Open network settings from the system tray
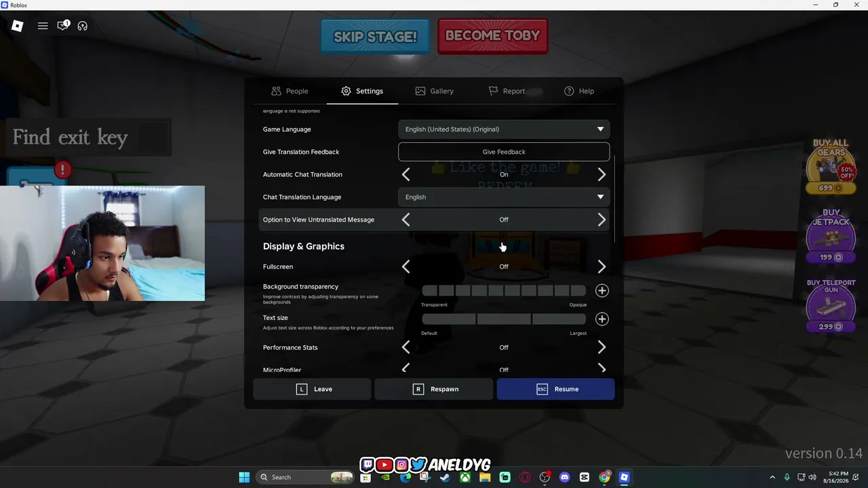Image resolution: width=868 pixels, height=488 pixels. pyautogui.click(x=801, y=477)
